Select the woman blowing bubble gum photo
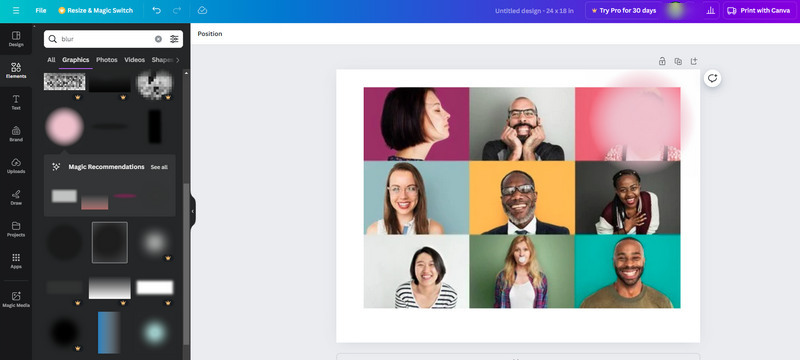Image resolution: width=800 pixels, height=360 pixels. point(522,271)
